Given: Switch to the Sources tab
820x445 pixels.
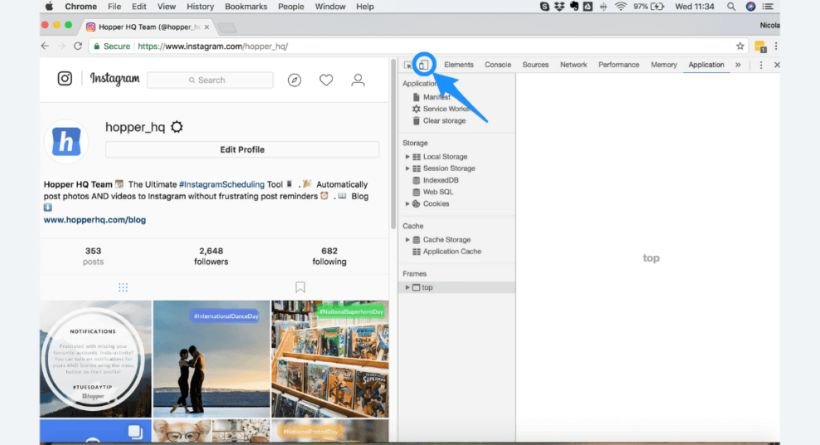Looking at the screenshot, I should pyautogui.click(x=536, y=65).
